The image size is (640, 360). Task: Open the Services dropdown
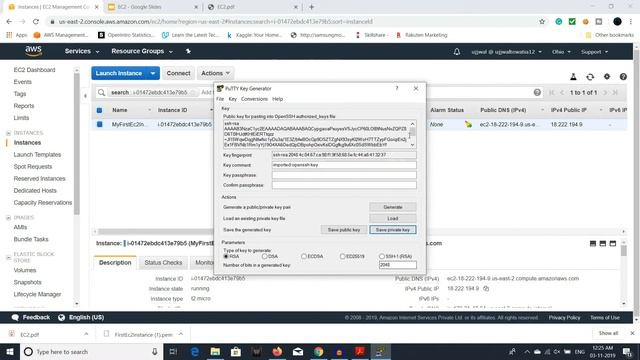tap(82, 51)
